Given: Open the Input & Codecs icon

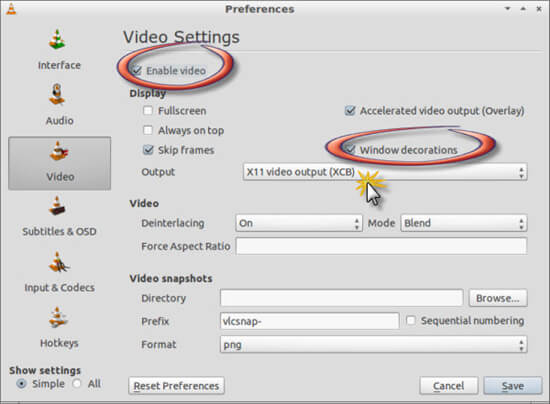Looking at the screenshot, I should (59, 262).
